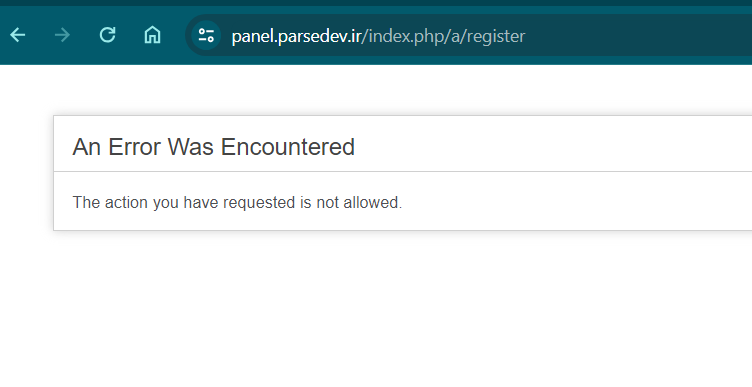
Task: Click the word Error in the heading
Action: point(135,147)
